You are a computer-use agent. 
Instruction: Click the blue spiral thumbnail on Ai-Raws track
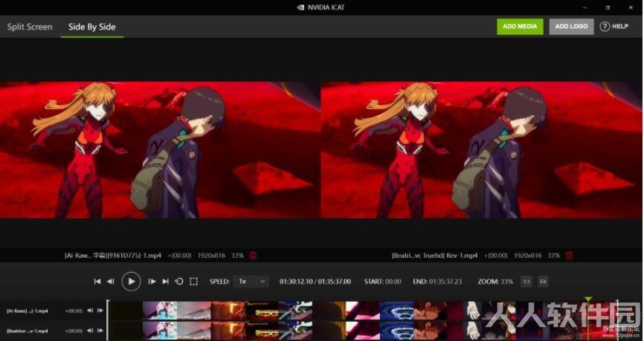click(x=397, y=311)
